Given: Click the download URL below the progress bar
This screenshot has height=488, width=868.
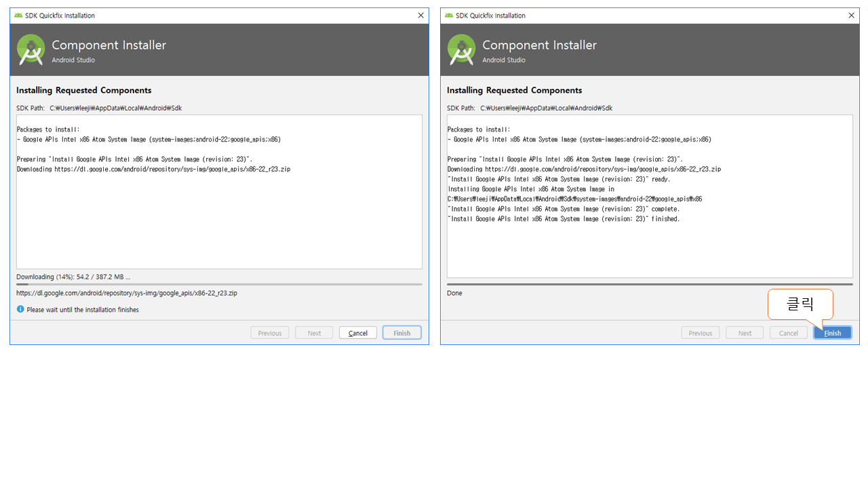Looking at the screenshot, I should [127, 293].
